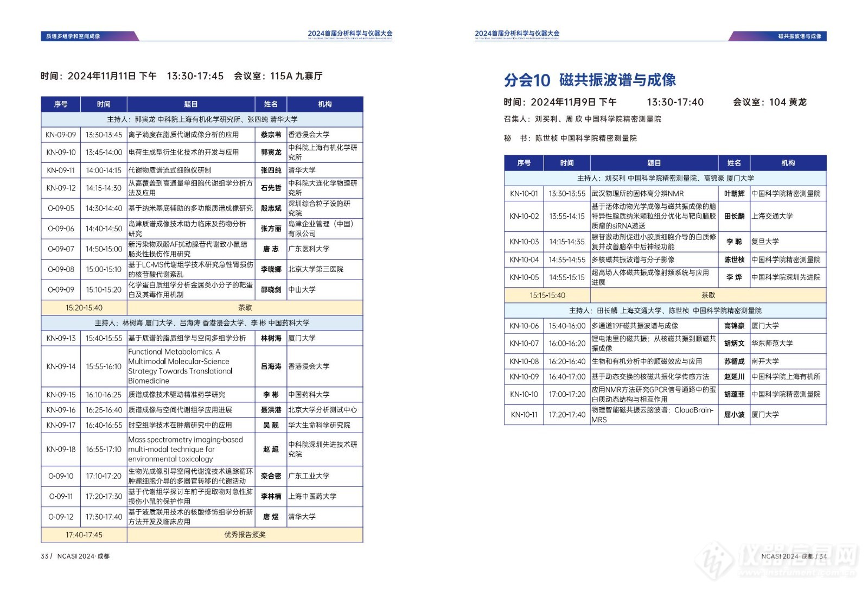
Task: Select row number 'KN-09-13'
Action: (61, 338)
